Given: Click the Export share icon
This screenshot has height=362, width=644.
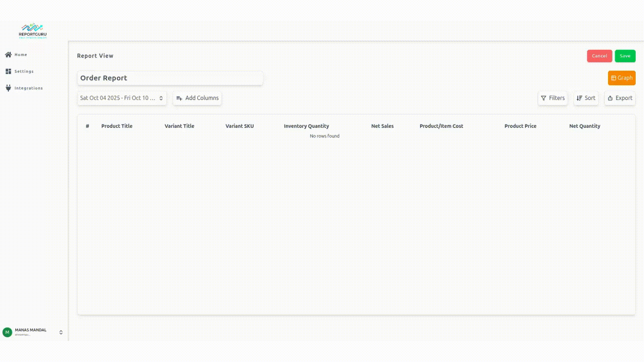Looking at the screenshot, I should 610,98.
